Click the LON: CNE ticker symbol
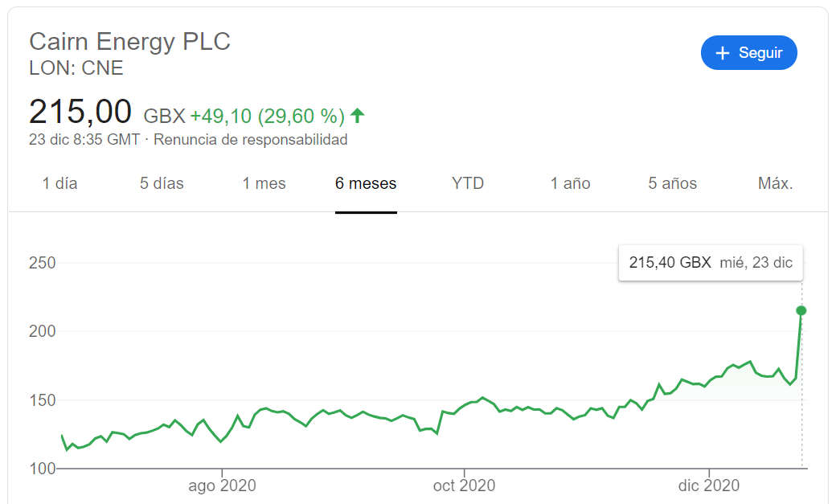Image resolution: width=832 pixels, height=504 pixels. tap(76, 68)
